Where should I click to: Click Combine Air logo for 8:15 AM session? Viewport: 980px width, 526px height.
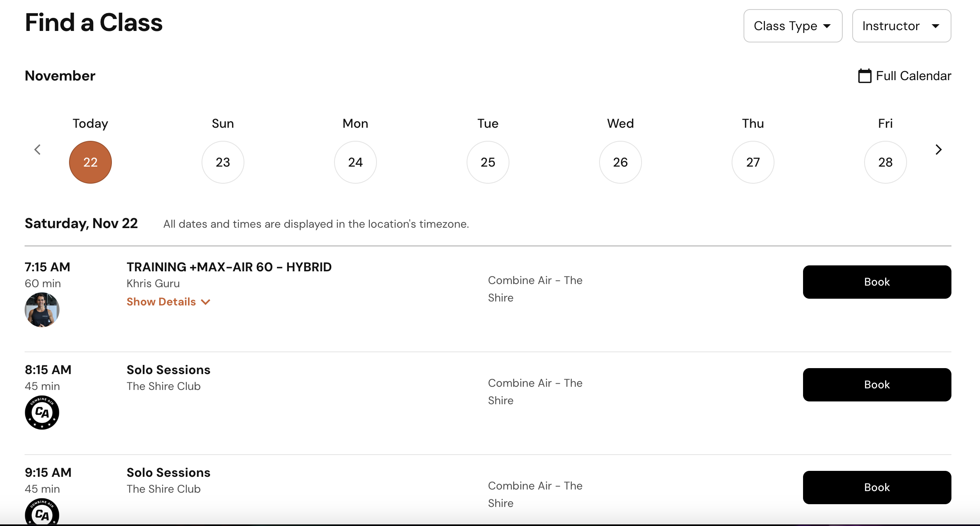42,413
